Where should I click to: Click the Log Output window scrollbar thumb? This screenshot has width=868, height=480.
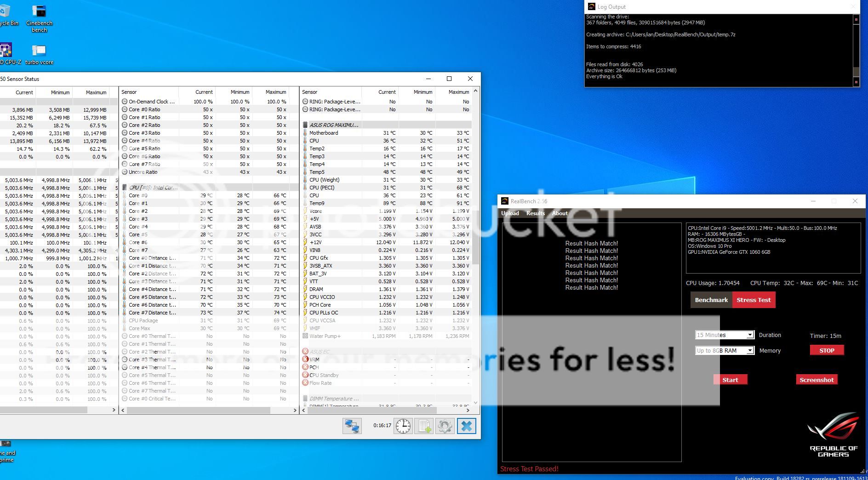point(856,72)
